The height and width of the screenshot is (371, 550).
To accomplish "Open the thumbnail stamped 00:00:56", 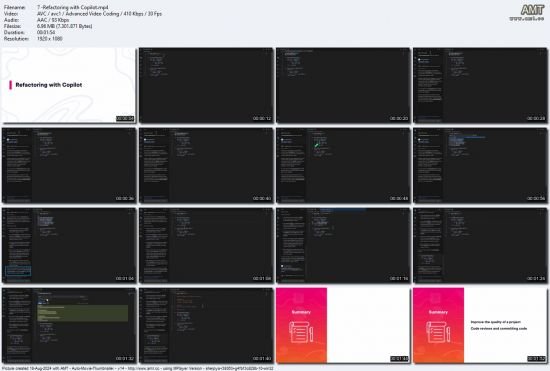I will point(480,165).
